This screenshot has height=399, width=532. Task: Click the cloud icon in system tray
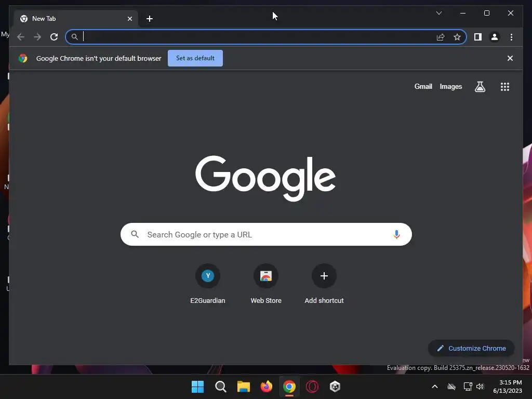[x=451, y=387]
